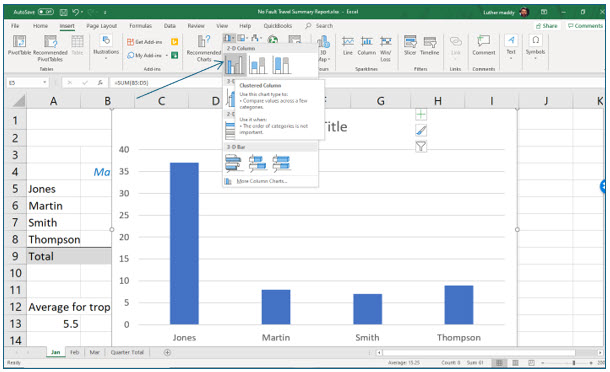Switch to the Page Layout tab
Image resolution: width=610 pixels, height=372 pixels.
[102, 26]
